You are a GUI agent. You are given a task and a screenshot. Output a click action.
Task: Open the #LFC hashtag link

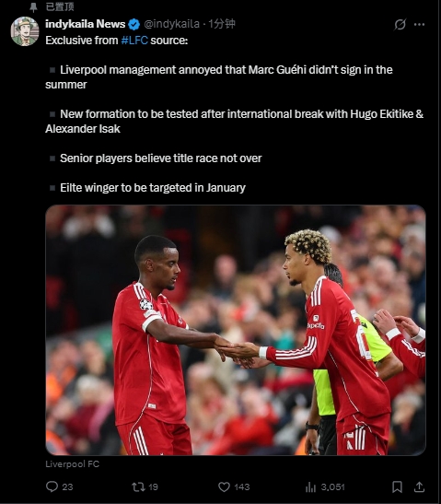click(134, 41)
